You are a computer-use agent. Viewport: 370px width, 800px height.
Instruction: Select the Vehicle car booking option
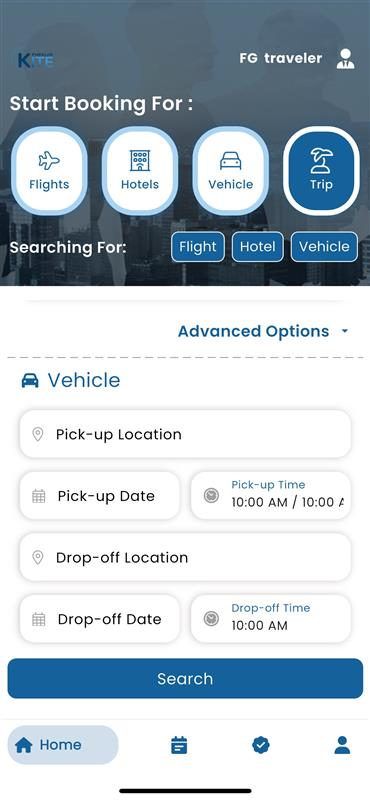(x=231, y=171)
